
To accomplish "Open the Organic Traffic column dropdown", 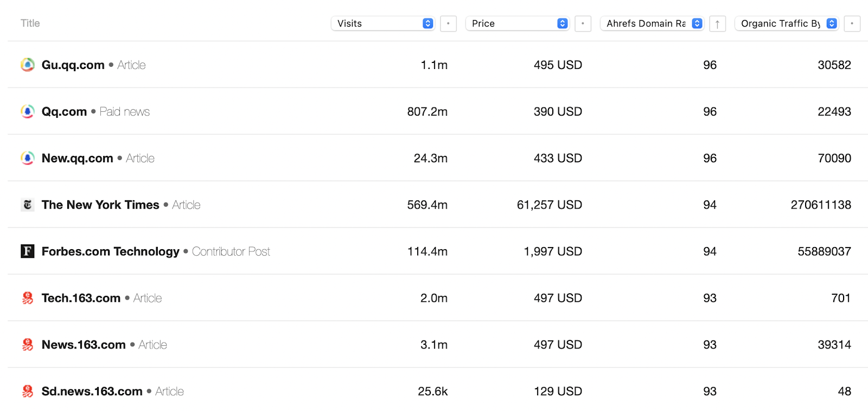I will (787, 24).
